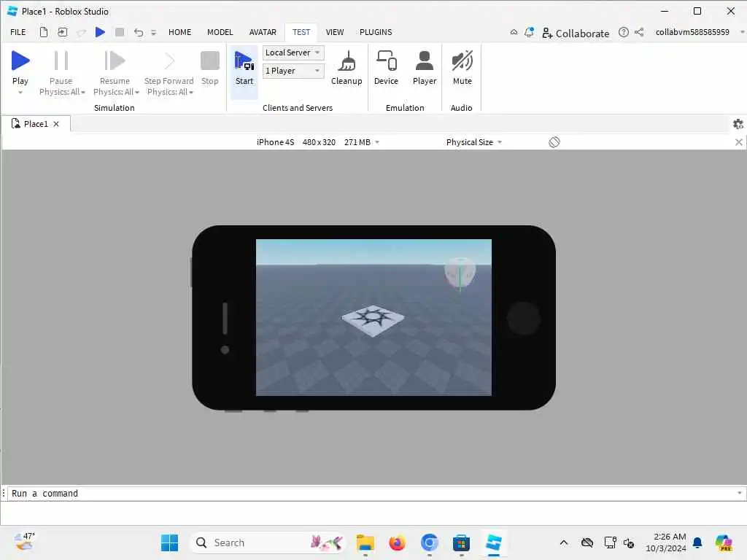
Task: Switch to the VIEW ribbon tab
Action: [x=334, y=32]
